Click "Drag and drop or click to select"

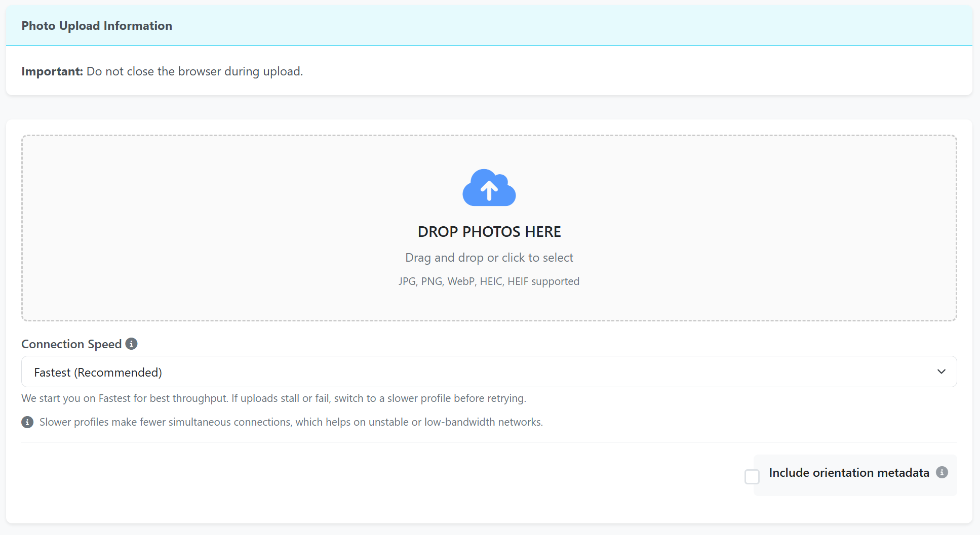[489, 257]
